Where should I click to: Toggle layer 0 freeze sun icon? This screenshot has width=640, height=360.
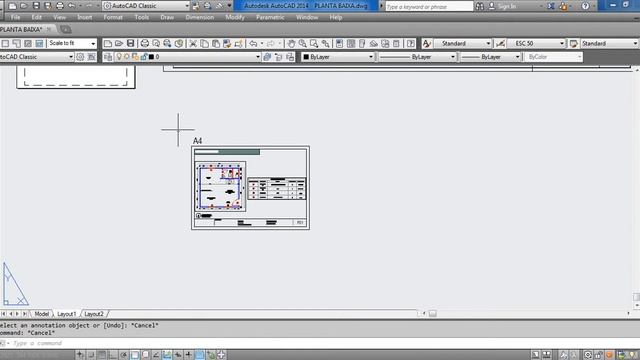(x=127, y=57)
